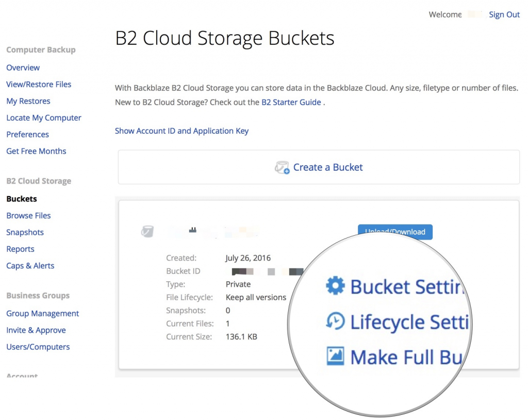Click the Make Full Bucket picture icon

click(x=335, y=356)
